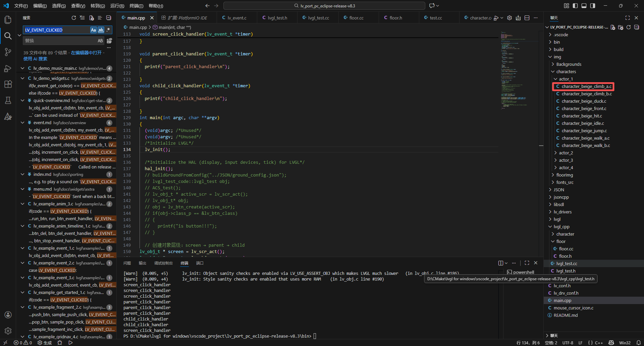Screen dimensions: 644x346
Task: Open the 文件(F) menu
Action: tap(21, 6)
